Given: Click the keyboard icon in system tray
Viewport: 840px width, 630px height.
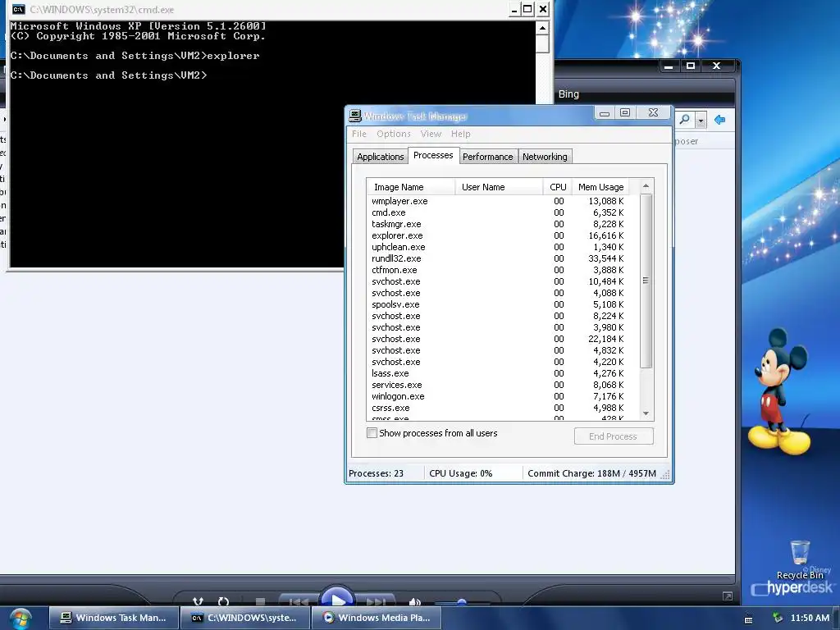Looking at the screenshot, I should pyautogui.click(x=748, y=620).
